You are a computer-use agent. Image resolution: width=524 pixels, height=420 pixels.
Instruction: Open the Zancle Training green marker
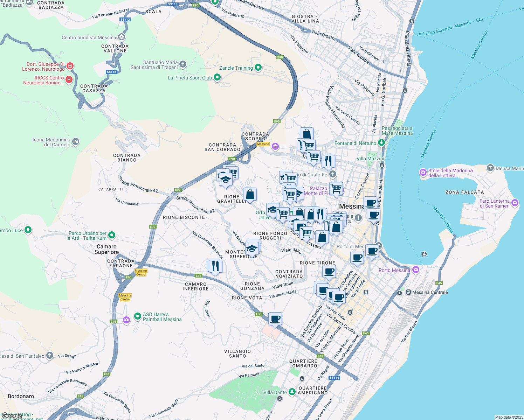point(258,67)
